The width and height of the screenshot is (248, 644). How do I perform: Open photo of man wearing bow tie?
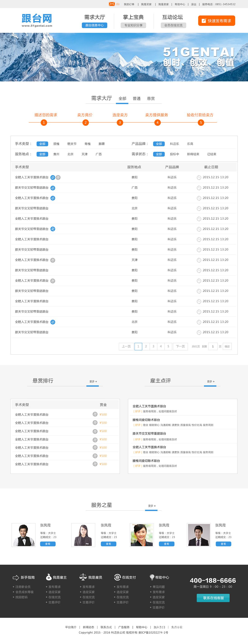(x=23, y=535)
